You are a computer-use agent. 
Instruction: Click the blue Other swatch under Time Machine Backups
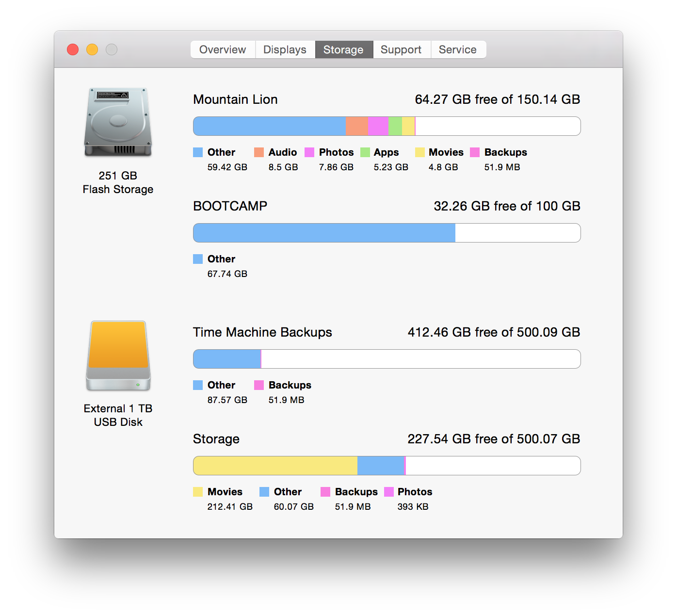pyautogui.click(x=198, y=385)
